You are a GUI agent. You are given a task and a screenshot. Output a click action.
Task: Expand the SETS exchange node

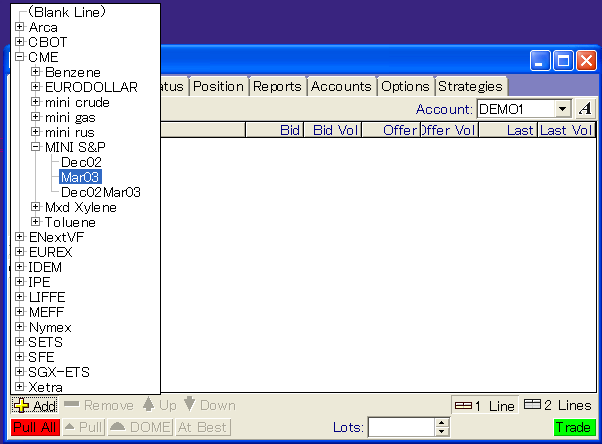[20, 342]
